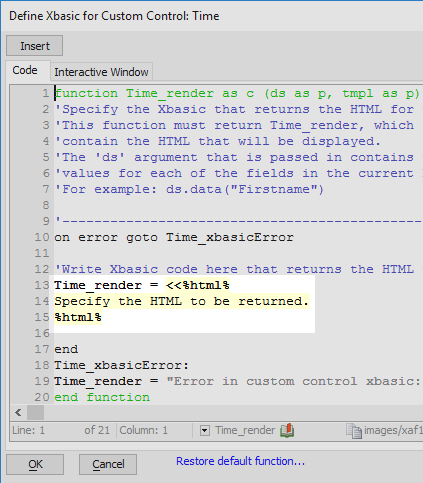Click the Cancel button

click(108, 464)
